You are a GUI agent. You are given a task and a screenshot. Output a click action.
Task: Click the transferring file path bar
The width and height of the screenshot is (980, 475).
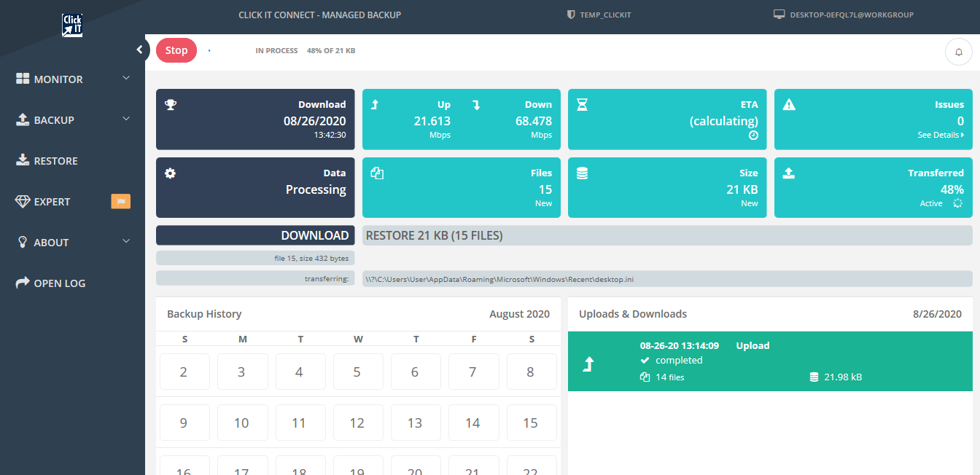[x=667, y=279]
